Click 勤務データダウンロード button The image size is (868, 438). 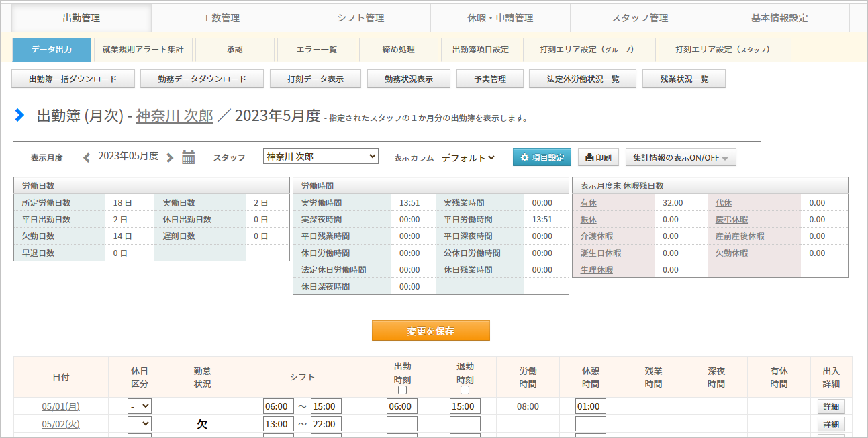202,79
